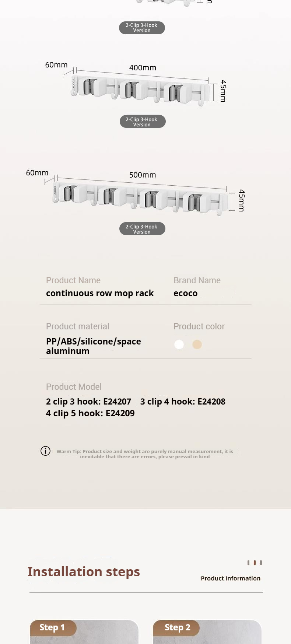Click the E24209 model text
Image resolution: width=291 pixels, height=644 pixels.
(x=120, y=413)
